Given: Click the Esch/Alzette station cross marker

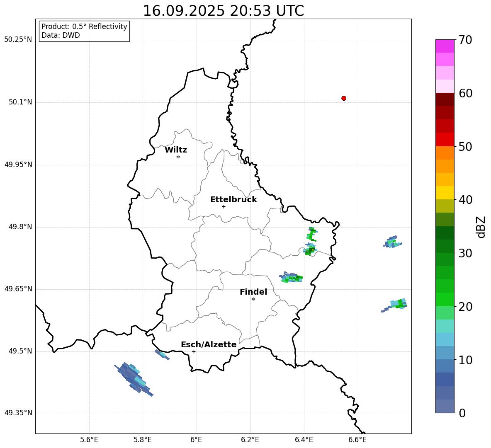Looking at the screenshot, I should 194,351.
